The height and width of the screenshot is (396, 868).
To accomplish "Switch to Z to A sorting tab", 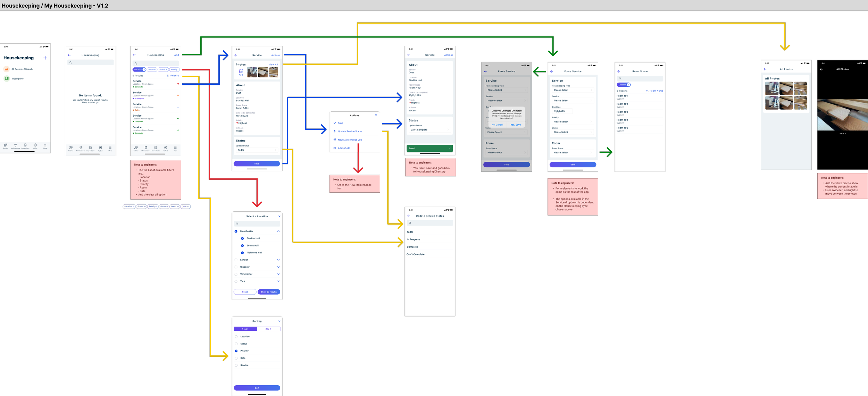I will click(x=268, y=329).
